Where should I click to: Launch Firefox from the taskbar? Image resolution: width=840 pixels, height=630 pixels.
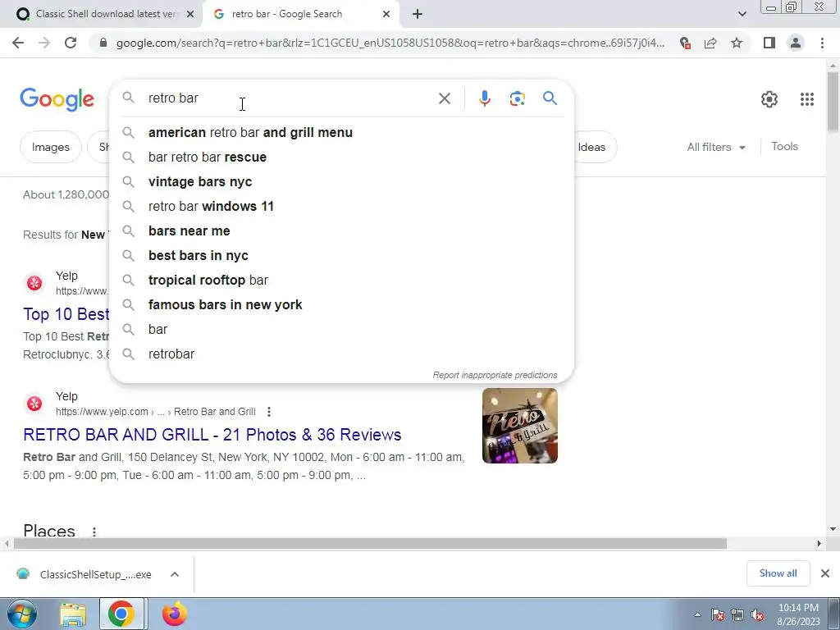point(174,614)
